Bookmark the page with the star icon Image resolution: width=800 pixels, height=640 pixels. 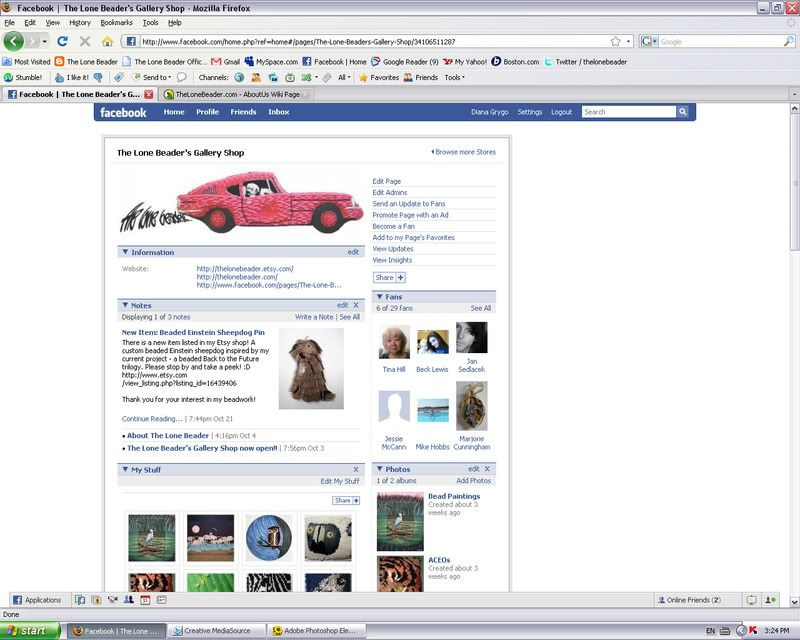[616, 41]
